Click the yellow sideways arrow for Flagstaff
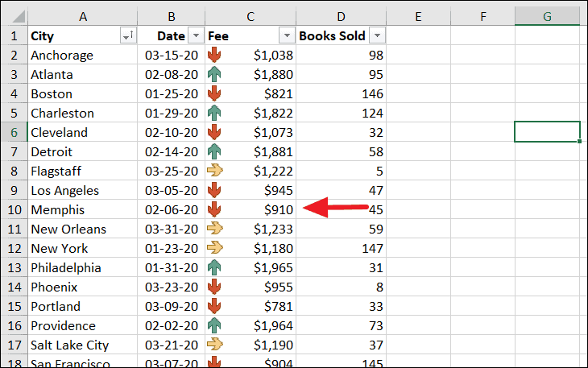 point(215,171)
